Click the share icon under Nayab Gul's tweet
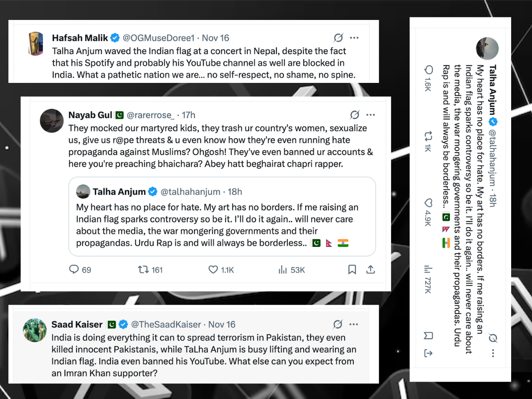 [x=371, y=270]
